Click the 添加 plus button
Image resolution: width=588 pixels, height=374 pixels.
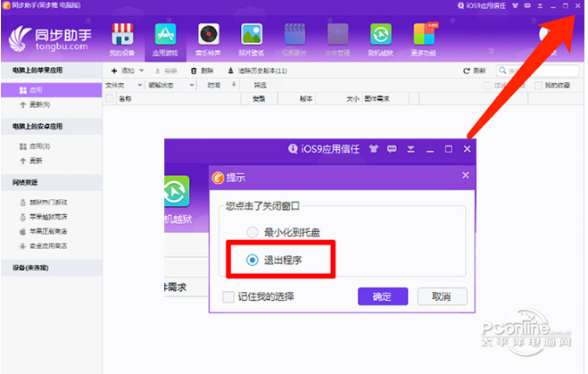tap(123, 71)
